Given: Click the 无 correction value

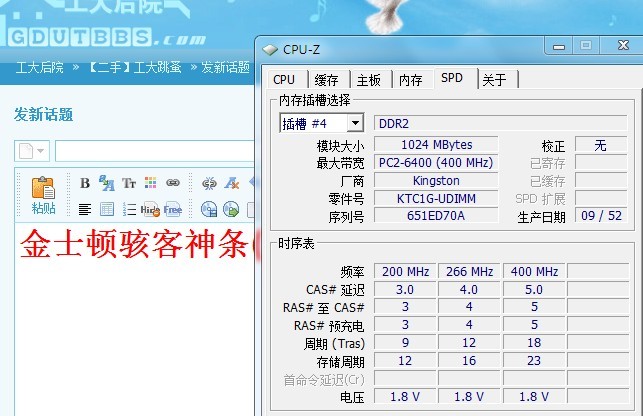Looking at the screenshot, I should (x=601, y=145).
